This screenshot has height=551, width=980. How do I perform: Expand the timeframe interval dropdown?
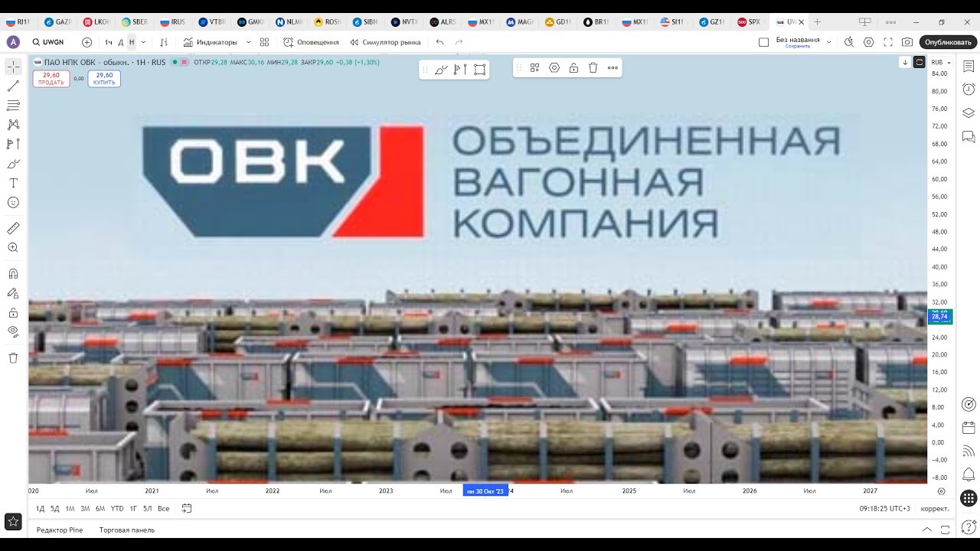143,42
